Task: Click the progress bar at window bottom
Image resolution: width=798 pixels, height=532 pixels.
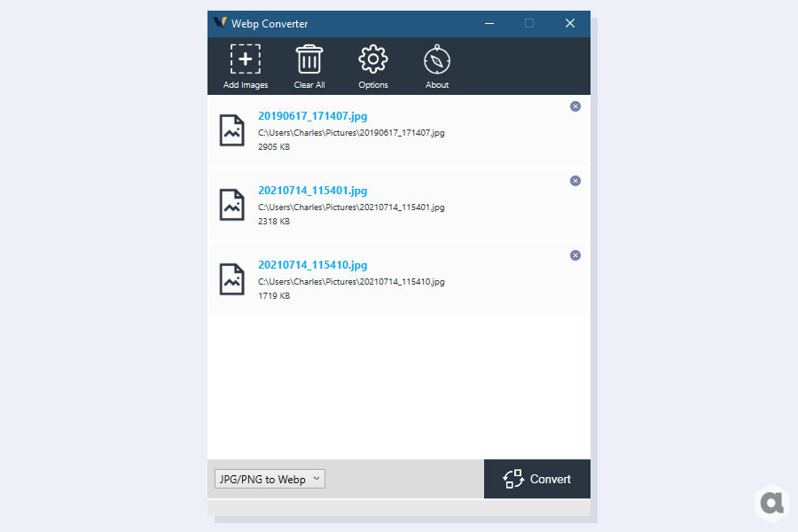Action: 398,507
